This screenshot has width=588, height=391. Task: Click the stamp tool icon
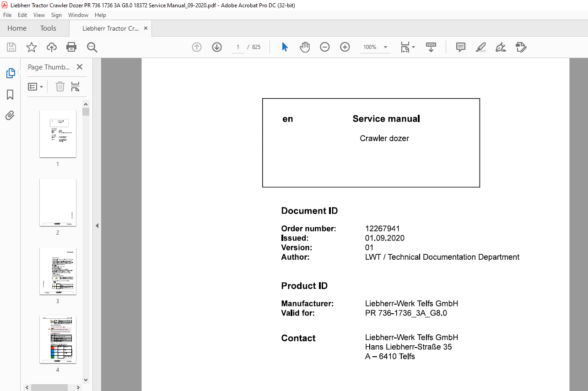click(x=521, y=47)
